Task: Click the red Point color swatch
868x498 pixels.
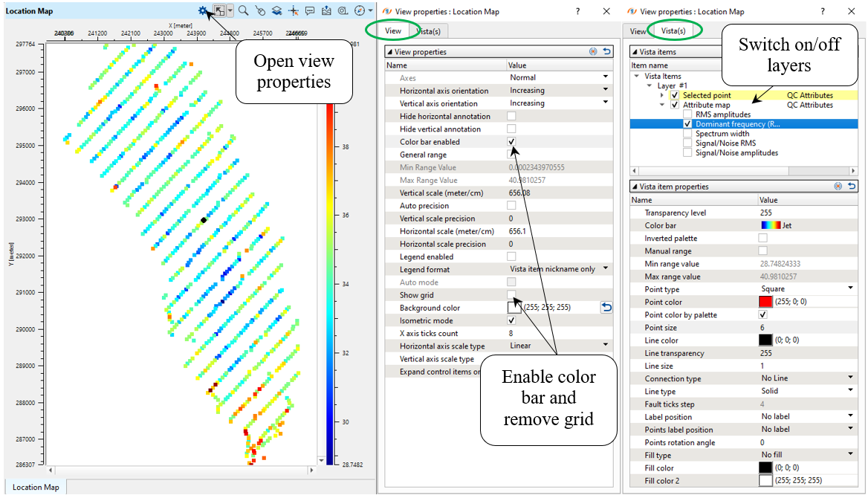Action: coord(765,302)
